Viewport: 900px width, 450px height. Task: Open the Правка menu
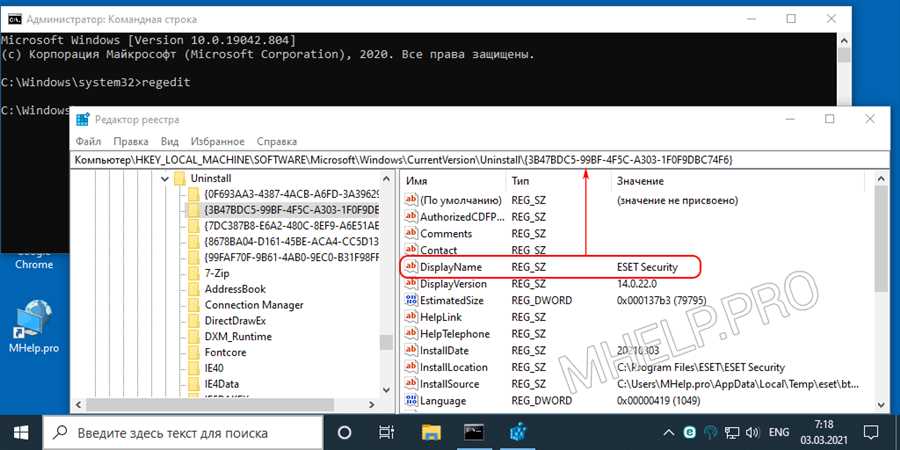tap(131, 141)
